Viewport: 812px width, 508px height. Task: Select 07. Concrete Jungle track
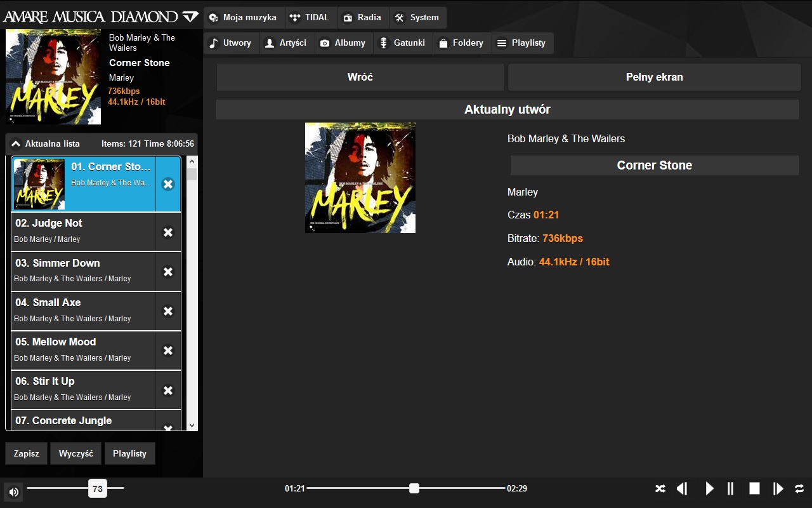84,420
